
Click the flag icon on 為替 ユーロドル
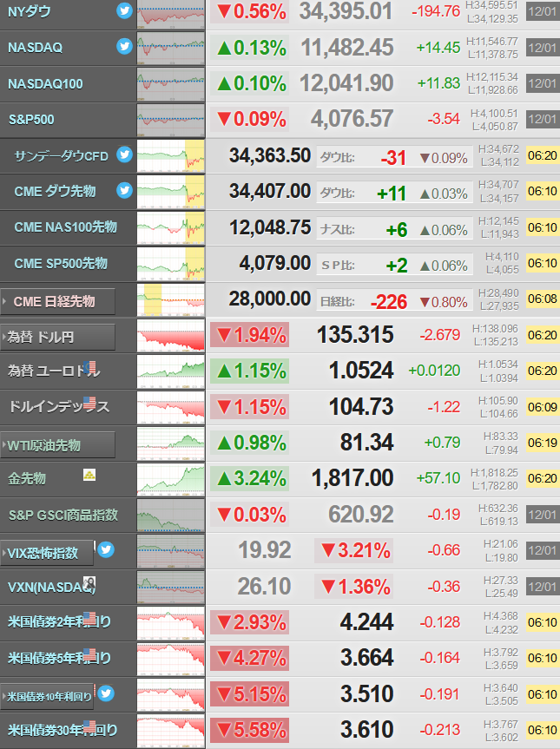pyautogui.click(x=89, y=367)
